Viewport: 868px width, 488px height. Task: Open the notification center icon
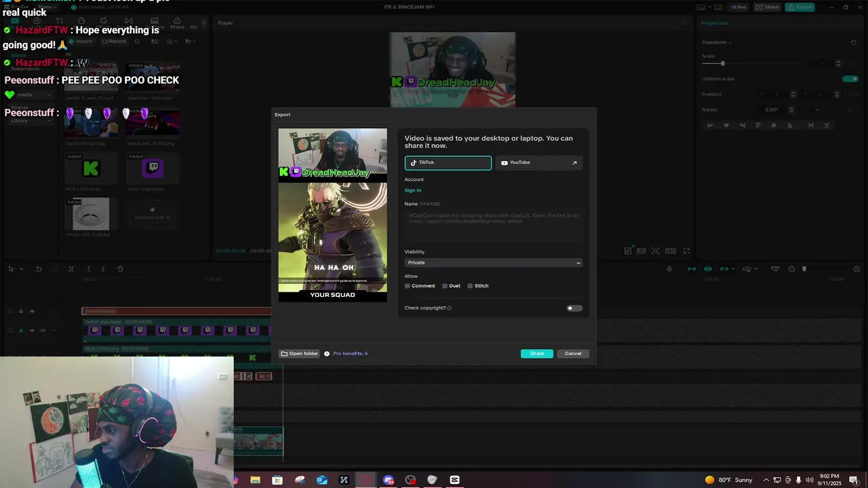coord(854,480)
